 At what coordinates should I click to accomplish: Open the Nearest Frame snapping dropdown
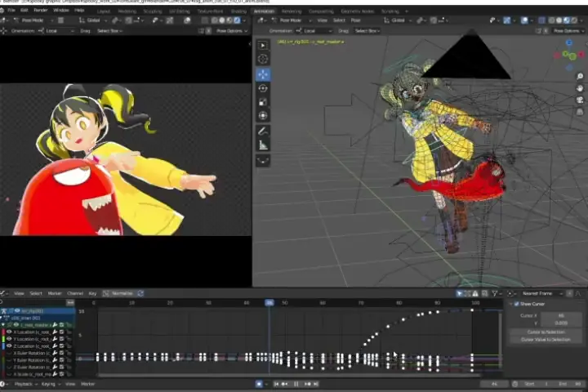tap(541, 293)
